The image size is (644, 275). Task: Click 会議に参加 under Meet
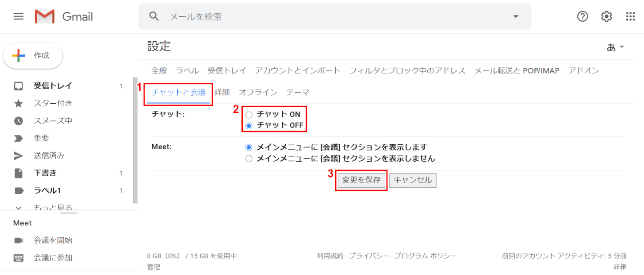coord(53,258)
